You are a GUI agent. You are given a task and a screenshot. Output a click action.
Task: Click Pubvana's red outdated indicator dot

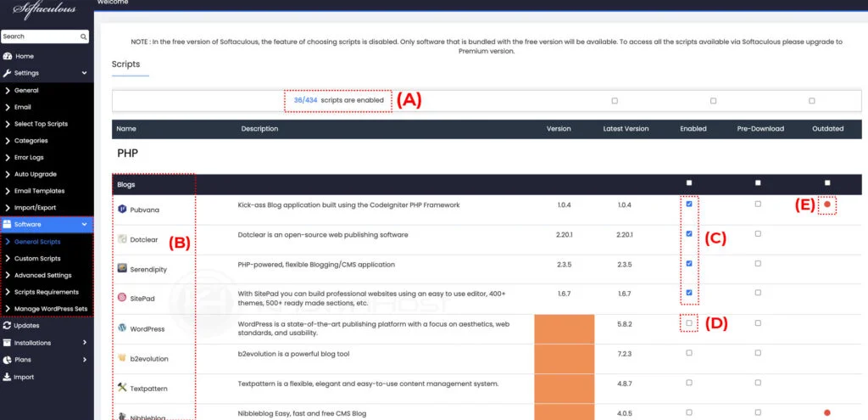[827, 204]
